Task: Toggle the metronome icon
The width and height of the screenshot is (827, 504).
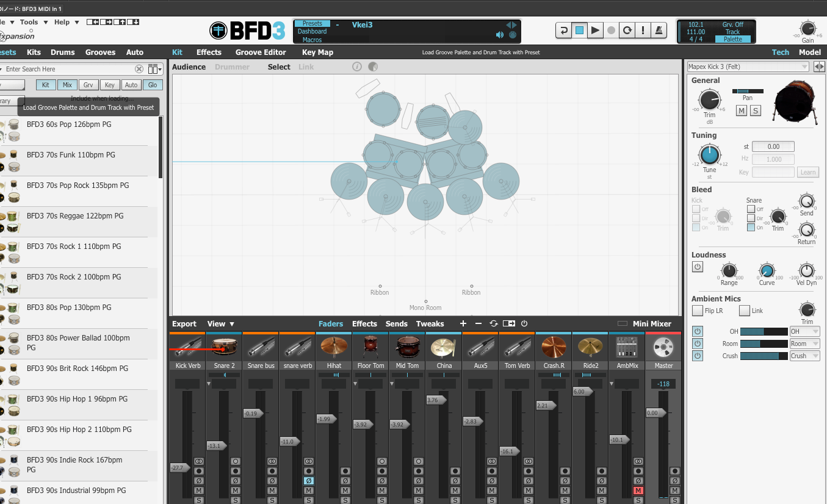Action: 659,30
